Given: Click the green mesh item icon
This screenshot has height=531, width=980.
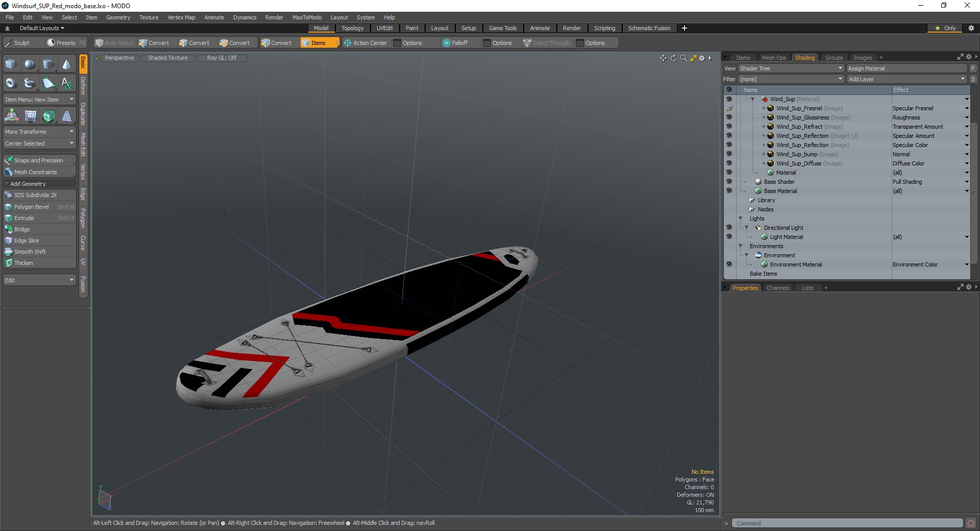Looking at the screenshot, I should pyautogui.click(x=48, y=116).
